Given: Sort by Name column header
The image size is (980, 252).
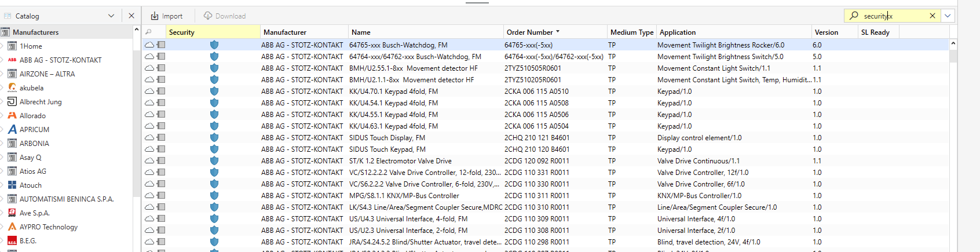Looking at the screenshot, I should [426, 32].
